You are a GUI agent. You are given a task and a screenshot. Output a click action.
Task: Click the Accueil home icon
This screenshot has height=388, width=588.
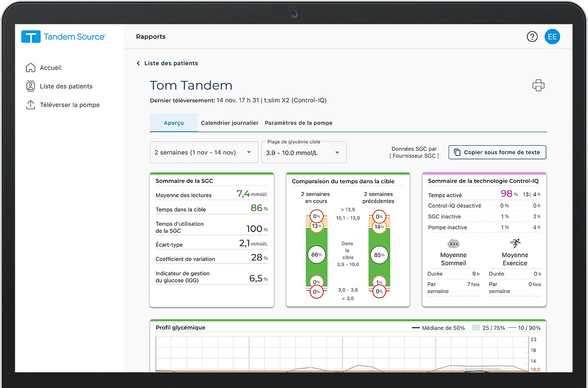[x=31, y=68]
